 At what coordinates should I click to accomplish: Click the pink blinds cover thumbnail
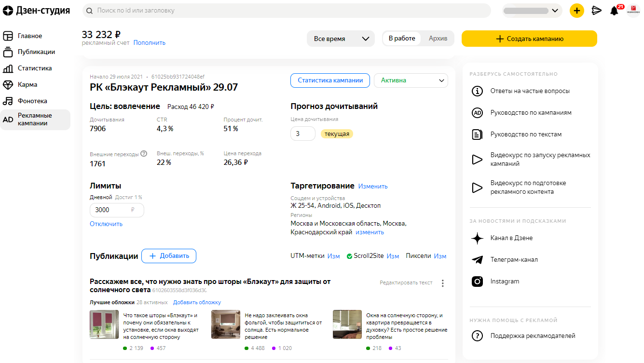[104, 324]
